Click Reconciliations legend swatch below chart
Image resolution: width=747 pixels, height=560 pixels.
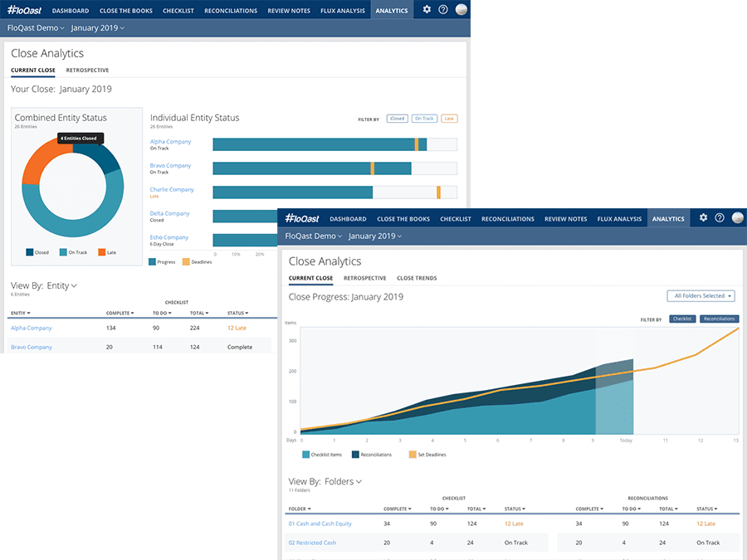click(355, 455)
